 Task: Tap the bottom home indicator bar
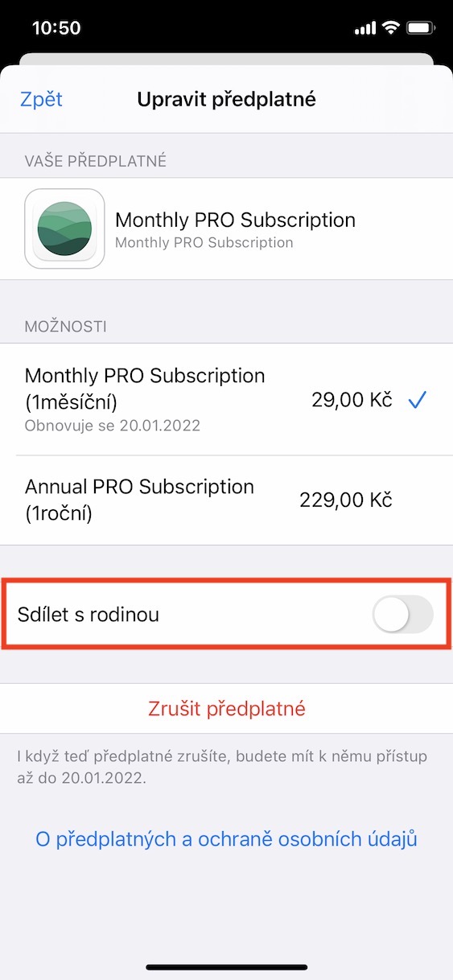226,966
